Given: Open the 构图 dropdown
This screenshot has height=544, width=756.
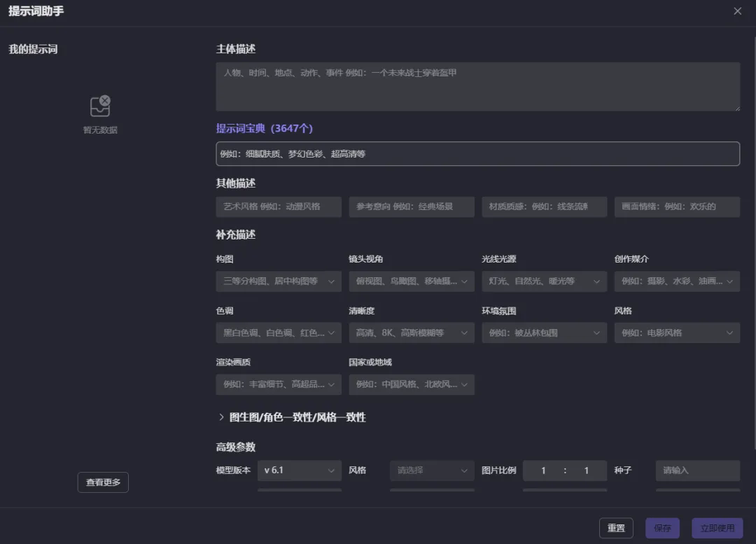Looking at the screenshot, I should [278, 281].
